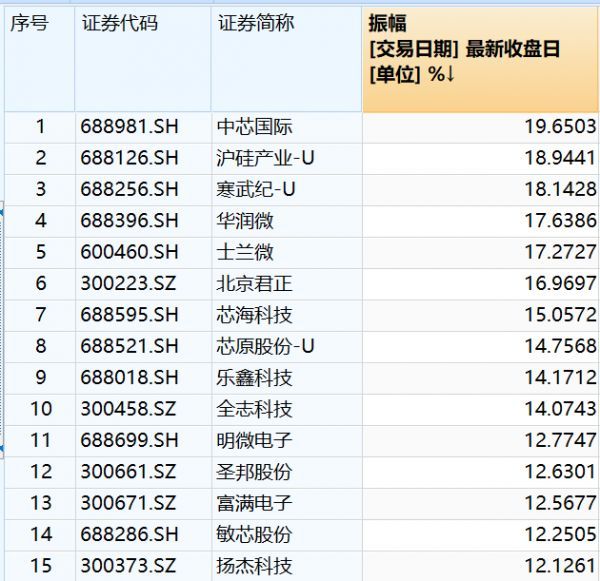Select code 688286.SH
600x581 pixels.
[129, 535]
